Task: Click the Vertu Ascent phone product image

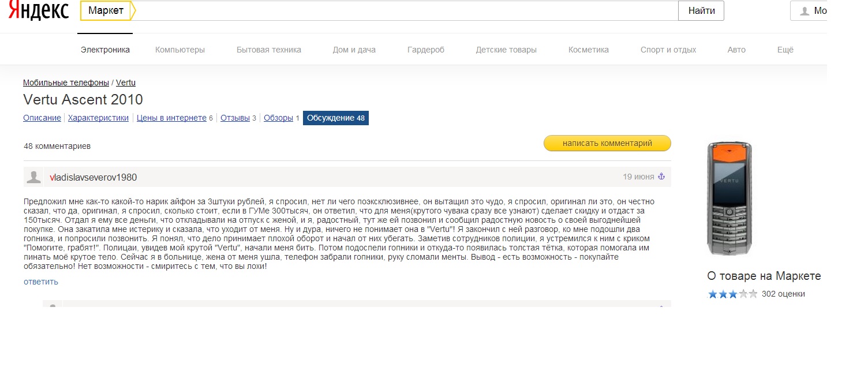Action: pos(729,199)
